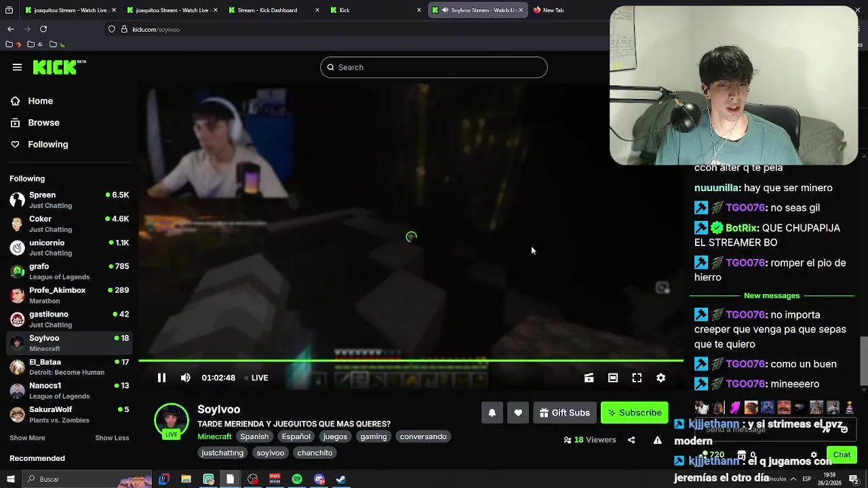Mute the stream volume speaker icon
The image size is (868, 488).
pyautogui.click(x=185, y=378)
